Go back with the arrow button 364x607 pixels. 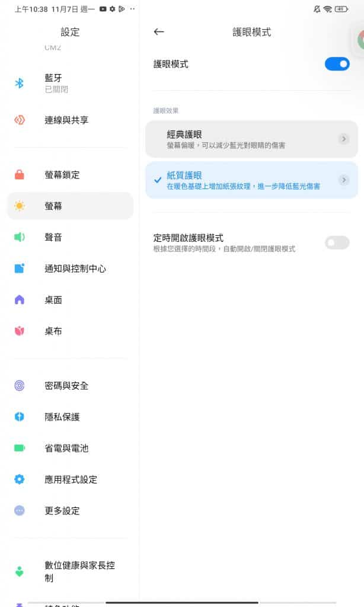(x=159, y=32)
